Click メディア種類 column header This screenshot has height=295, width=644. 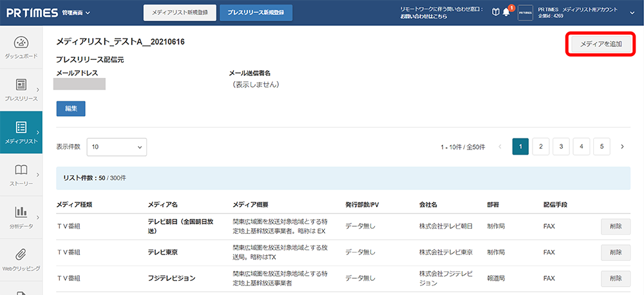tap(74, 205)
